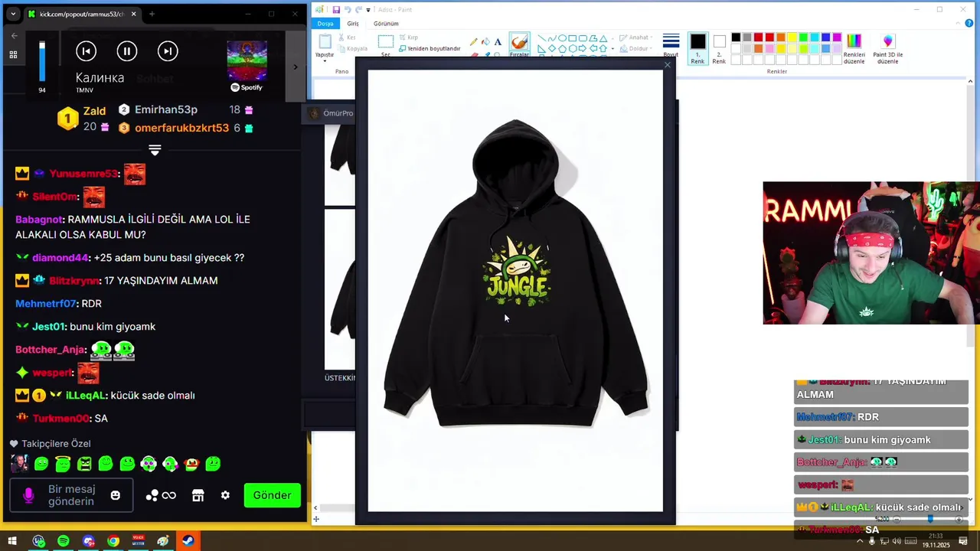Click the purple microphone icon
The image size is (980, 551).
tap(28, 496)
